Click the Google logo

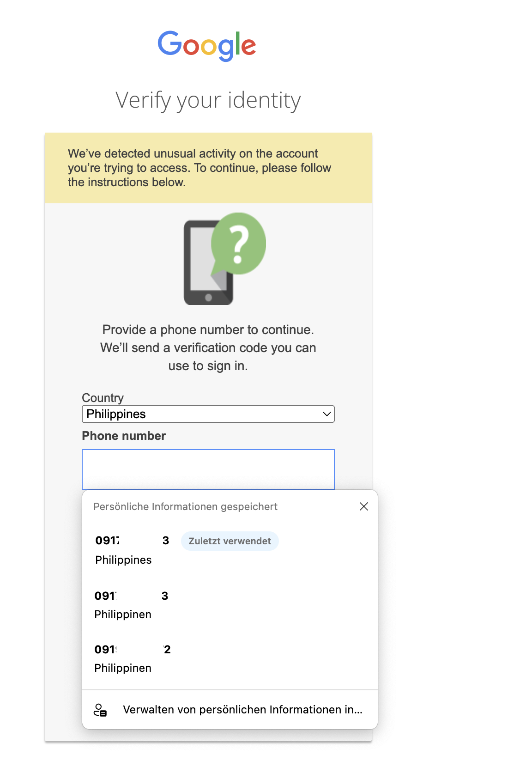[x=207, y=45]
